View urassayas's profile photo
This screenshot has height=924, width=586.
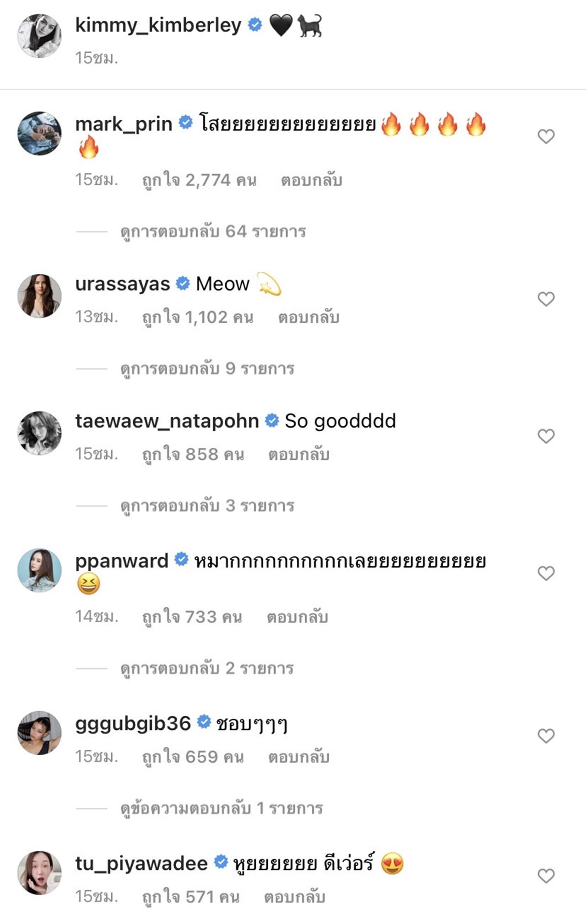click(39, 296)
